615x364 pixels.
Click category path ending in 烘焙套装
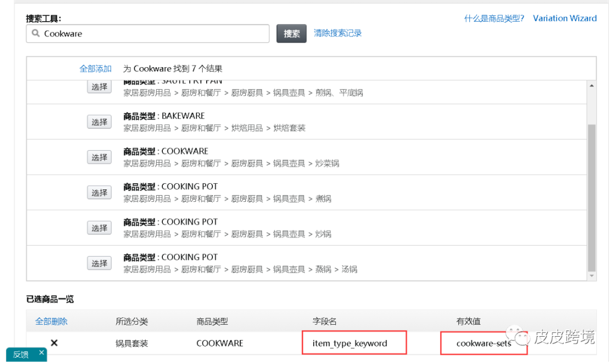point(214,128)
